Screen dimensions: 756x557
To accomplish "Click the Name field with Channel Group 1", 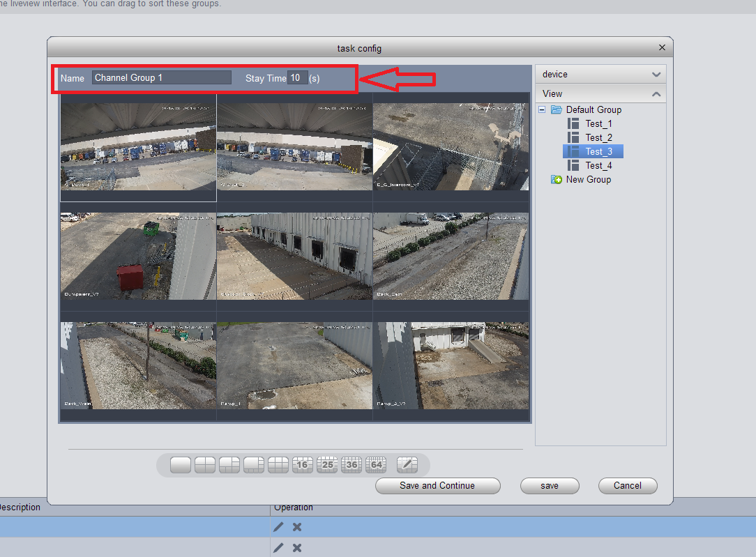I will [162, 77].
